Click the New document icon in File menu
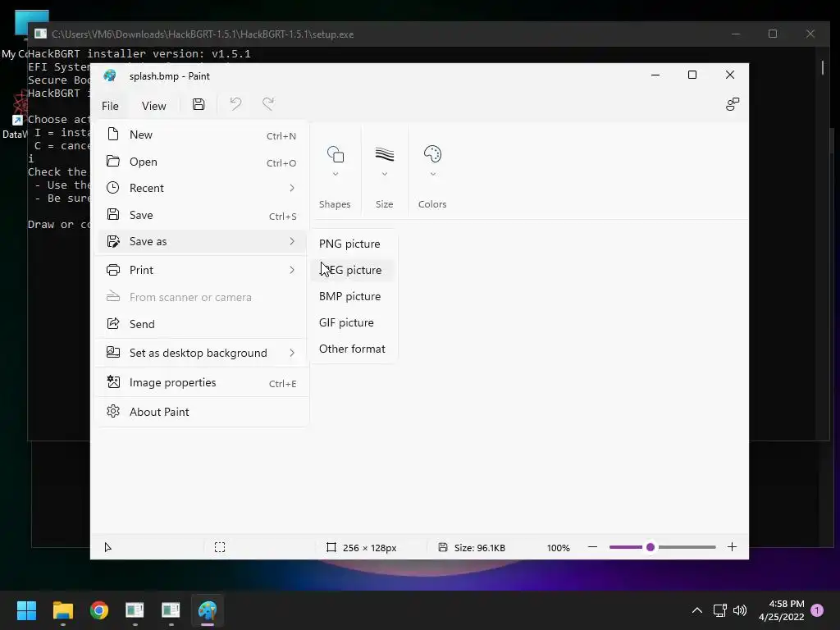The height and width of the screenshot is (630, 840). click(113, 134)
